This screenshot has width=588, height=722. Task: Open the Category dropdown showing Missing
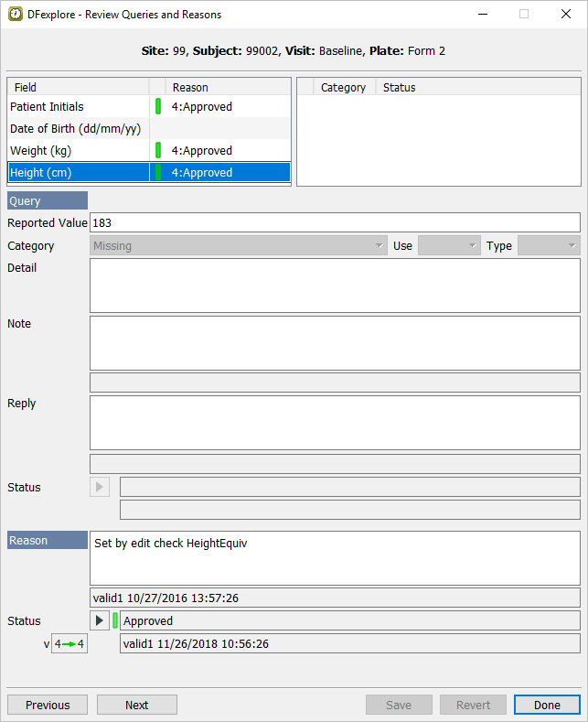[x=239, y=246]
